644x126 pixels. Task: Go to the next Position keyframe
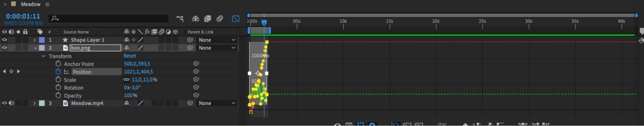18,72
